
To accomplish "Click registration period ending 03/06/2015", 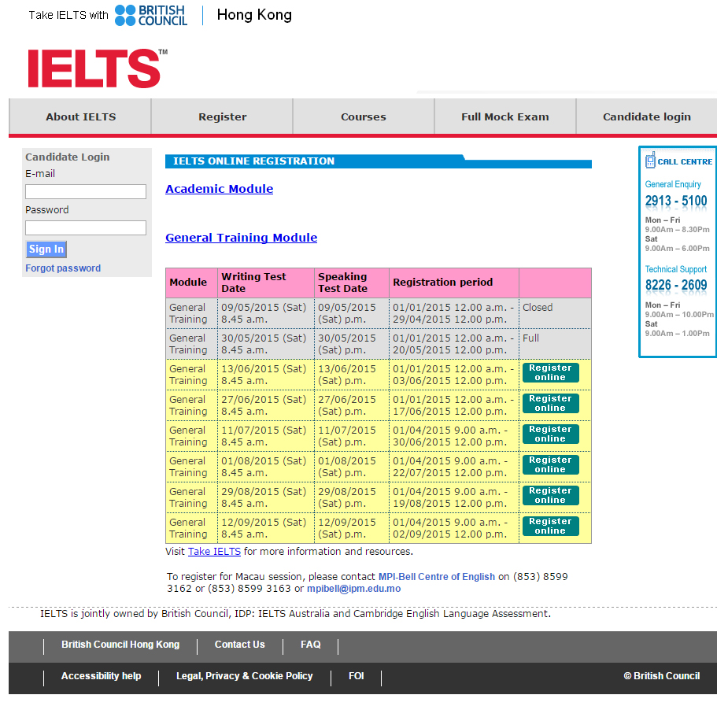I will click(x=454, y=375).
